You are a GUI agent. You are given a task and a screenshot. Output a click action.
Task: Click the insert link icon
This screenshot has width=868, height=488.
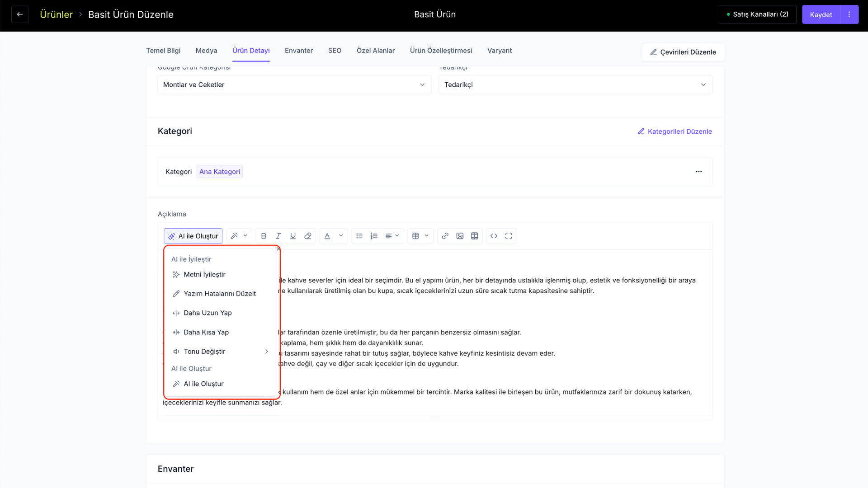445,236
